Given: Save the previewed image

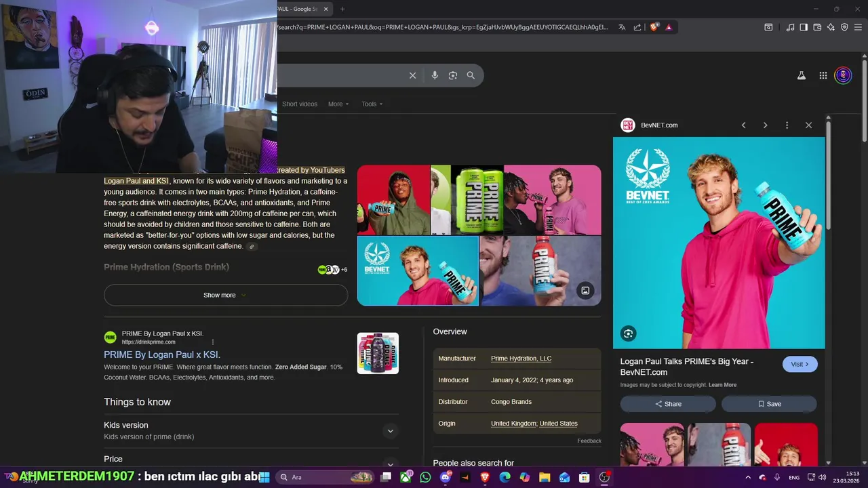Looking at the screenshot, I should (x=769, y=404).
